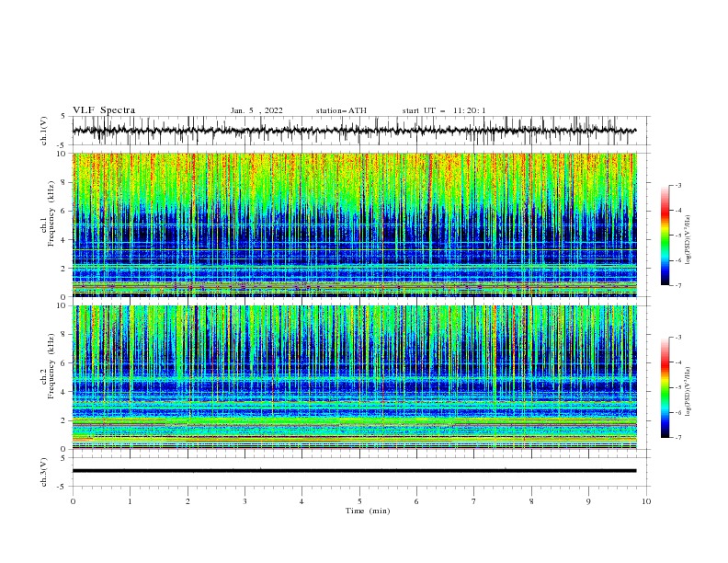The width and height of the screenshot is (728, 563).
Task: Click the "4" kHz tick on ch.2 axis
Action: pyautogui.click(x=64, y=392)
